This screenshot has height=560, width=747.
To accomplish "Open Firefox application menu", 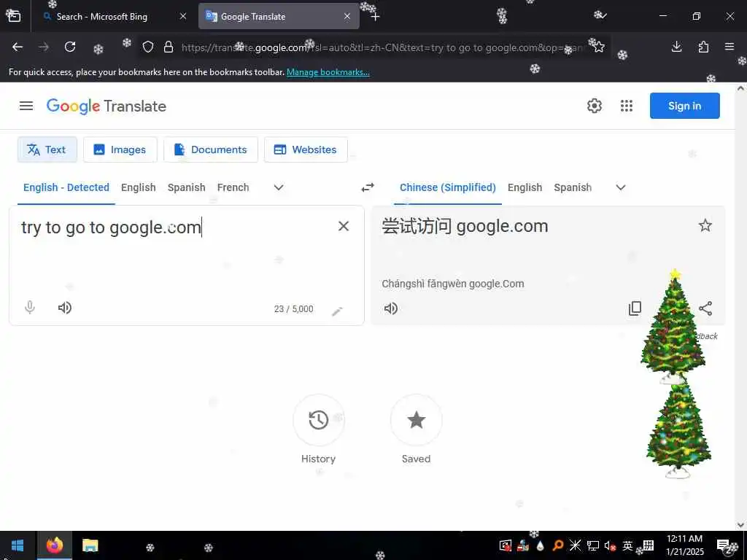I will 729,47.
